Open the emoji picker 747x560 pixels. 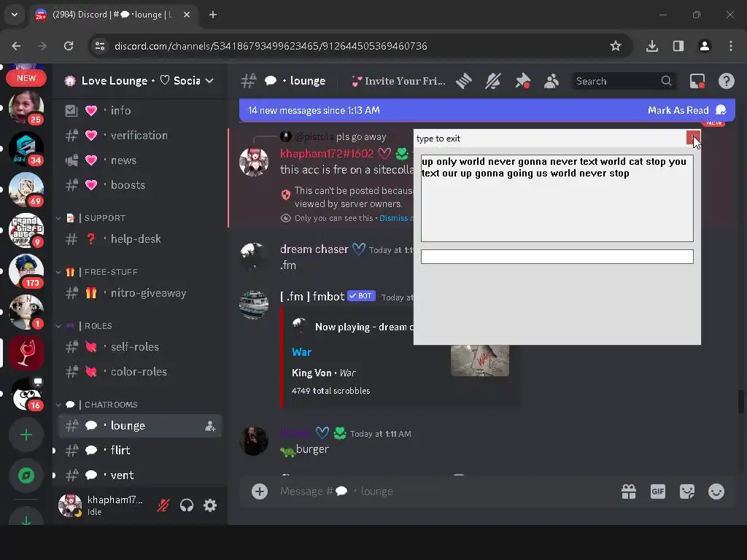click(x=716, y=491)
